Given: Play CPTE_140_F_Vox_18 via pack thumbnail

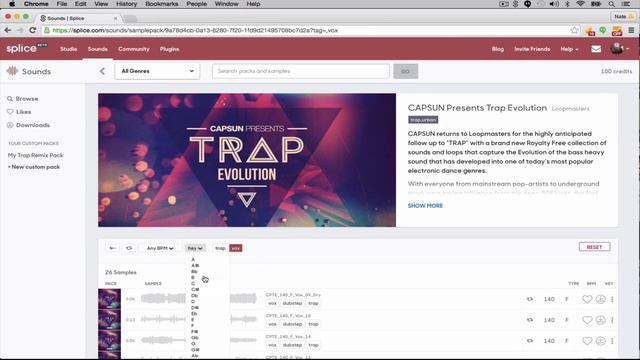Looking at the screenshot, I should pyautogui.click(x=109, y=320).
